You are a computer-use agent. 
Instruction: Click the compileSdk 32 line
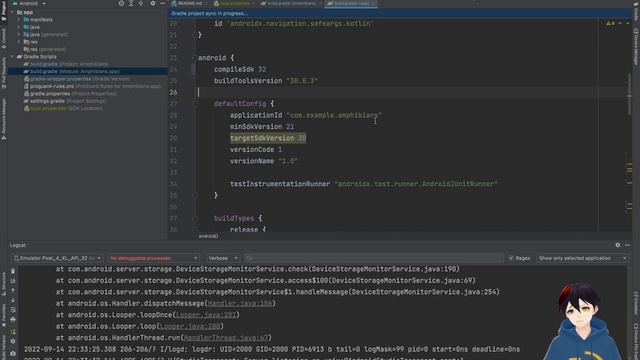tap(240, 69)
